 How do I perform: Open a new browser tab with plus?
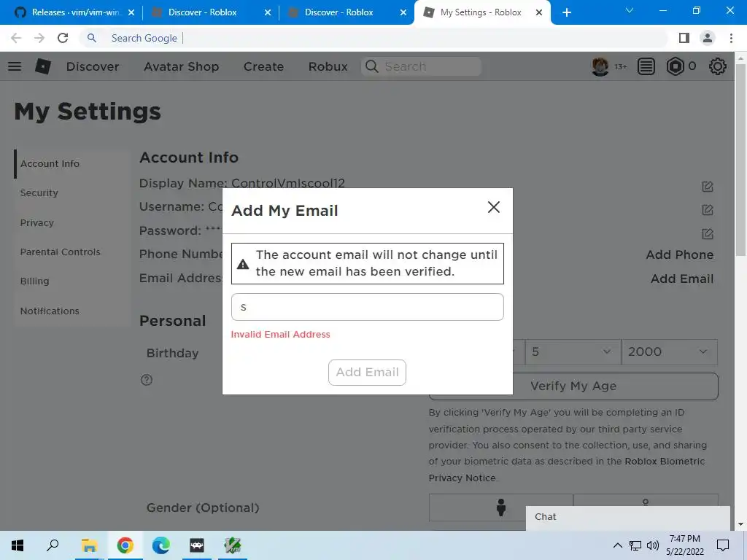(566, 13)
